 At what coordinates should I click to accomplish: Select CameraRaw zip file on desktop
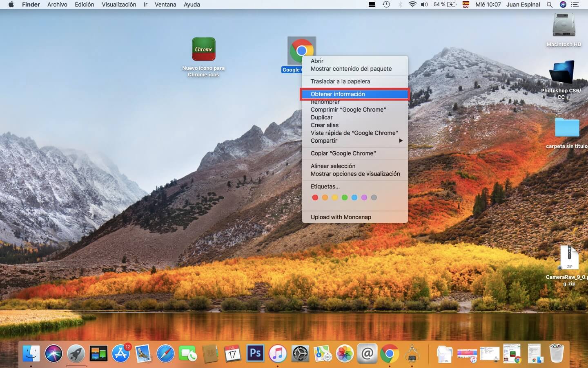coord(569,258)
